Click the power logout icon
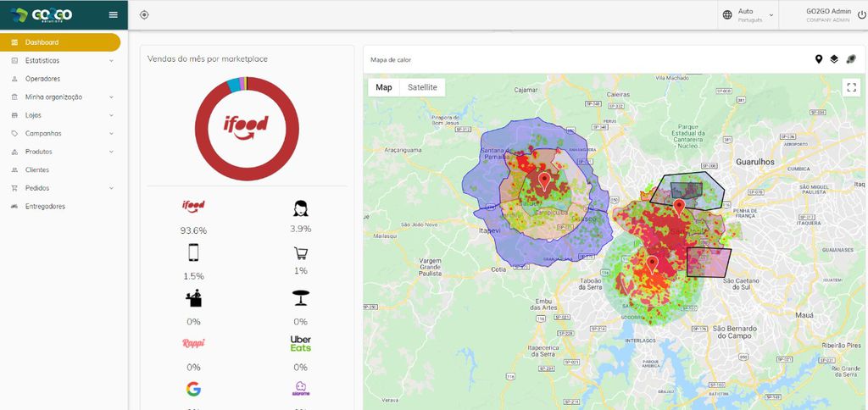Screen dimensions: 868x410 (861, 15)
